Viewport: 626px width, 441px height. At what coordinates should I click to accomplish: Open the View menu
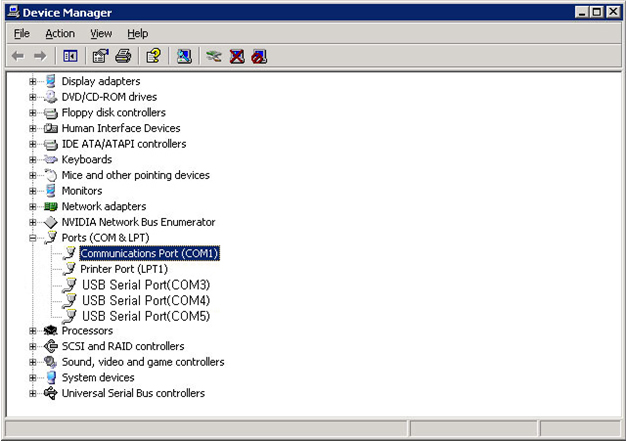click(x=101, y=34)
